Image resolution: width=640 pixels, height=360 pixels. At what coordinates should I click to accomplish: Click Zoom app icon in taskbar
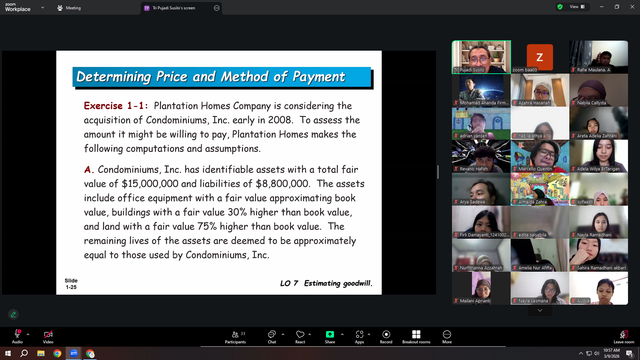tap(73, 353)
